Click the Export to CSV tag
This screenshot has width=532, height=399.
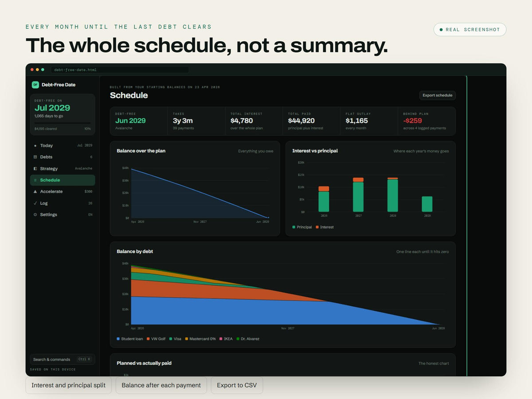pos(237,385)
